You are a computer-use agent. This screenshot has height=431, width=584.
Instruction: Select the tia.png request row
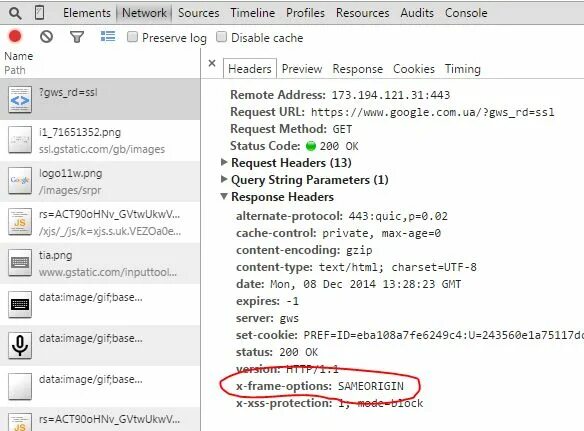click(x=100, y=263)
